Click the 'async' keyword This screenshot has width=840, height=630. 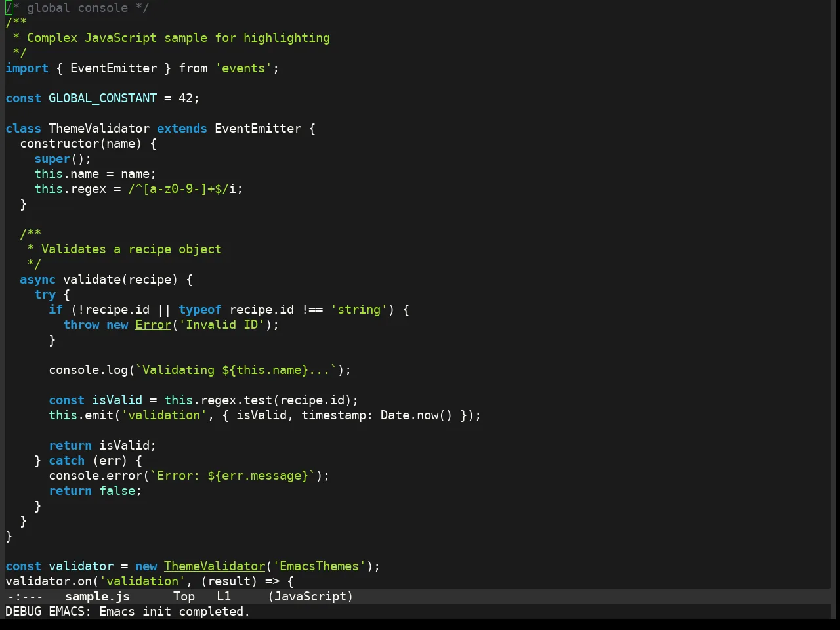point(37,280)
